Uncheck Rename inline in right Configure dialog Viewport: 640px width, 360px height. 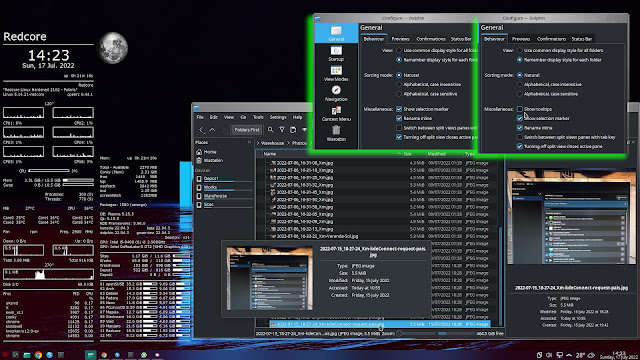tap(520, 128)
